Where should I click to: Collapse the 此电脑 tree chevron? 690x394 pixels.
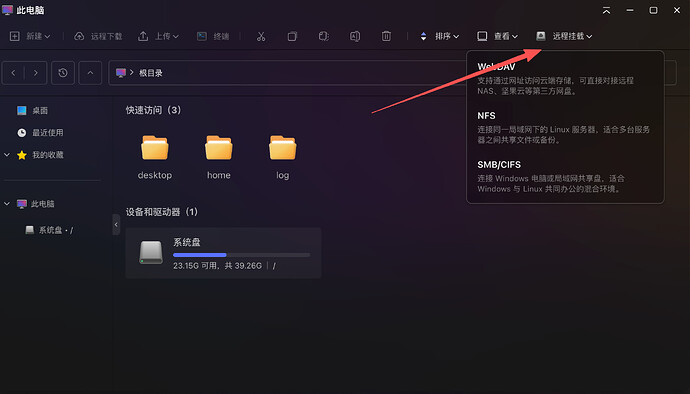(x=7, y=204)
